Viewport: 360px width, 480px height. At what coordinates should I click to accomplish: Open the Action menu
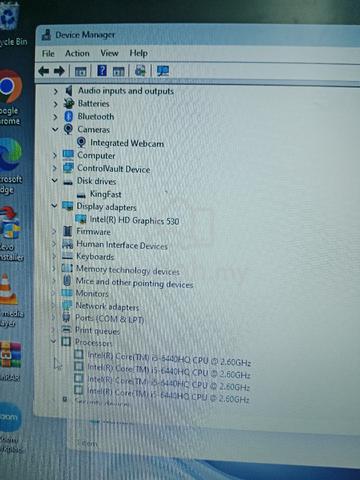coord(77,53)
